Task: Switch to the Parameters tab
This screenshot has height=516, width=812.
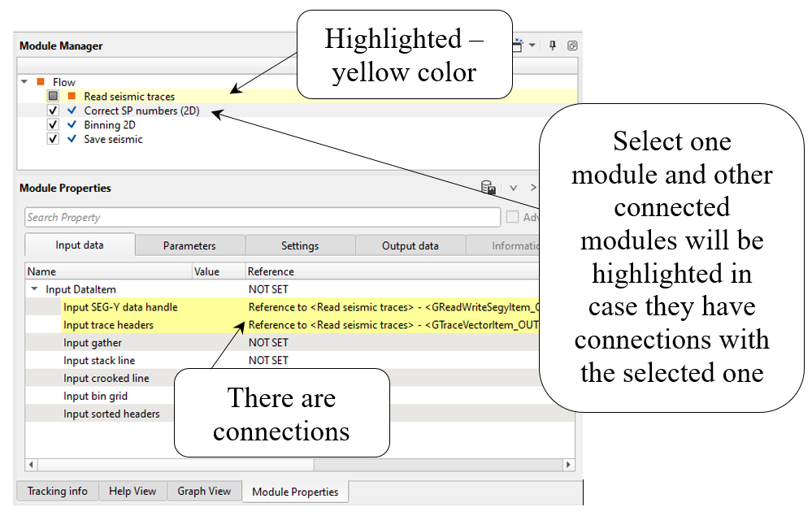Action: (x=189, y=245)
